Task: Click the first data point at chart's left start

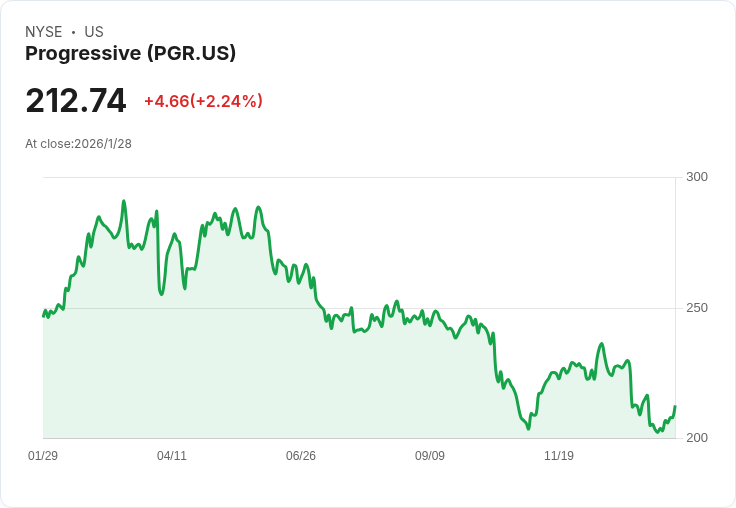Action: tap(44, 316)
